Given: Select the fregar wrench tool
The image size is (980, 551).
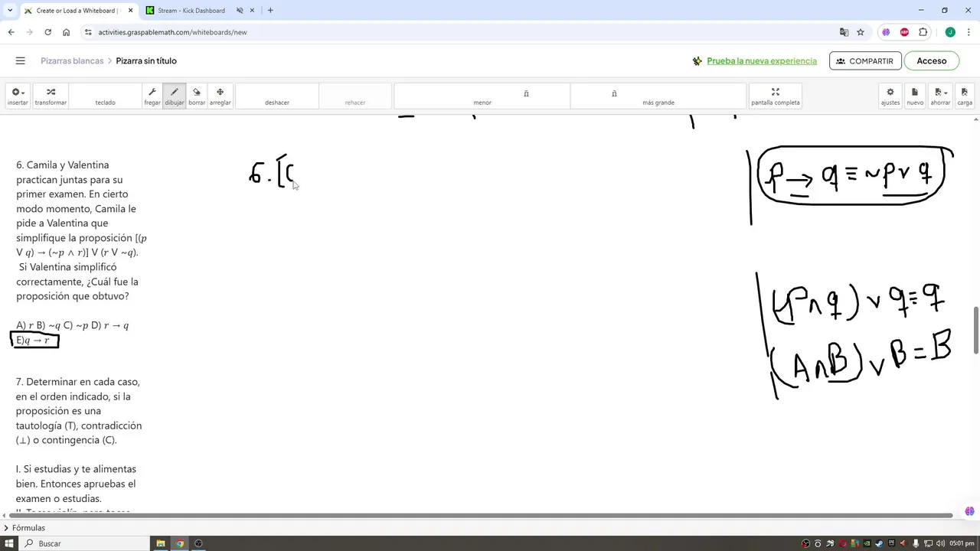Looking at the screenshot, I should [x=152, y=96].
